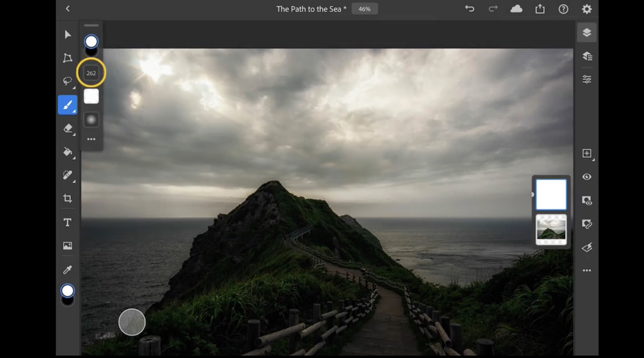644x358 pixels.
Task: Undo the last action
Action: click(x=470, y=8)
